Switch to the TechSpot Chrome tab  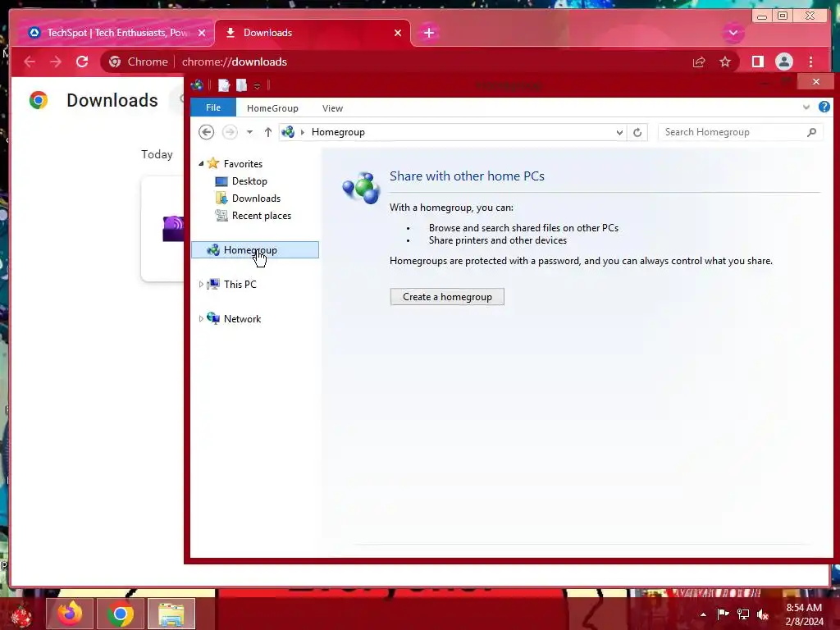112,33
